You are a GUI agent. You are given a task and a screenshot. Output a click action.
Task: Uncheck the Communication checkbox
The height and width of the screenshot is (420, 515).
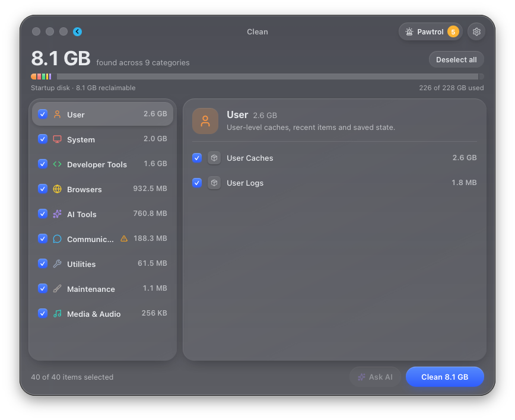(43, 238)
